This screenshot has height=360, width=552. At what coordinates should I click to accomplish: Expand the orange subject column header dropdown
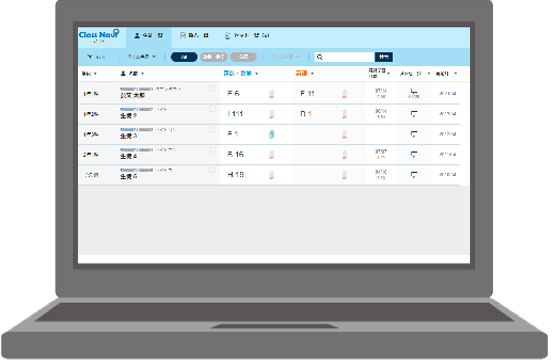coord(305,73)
